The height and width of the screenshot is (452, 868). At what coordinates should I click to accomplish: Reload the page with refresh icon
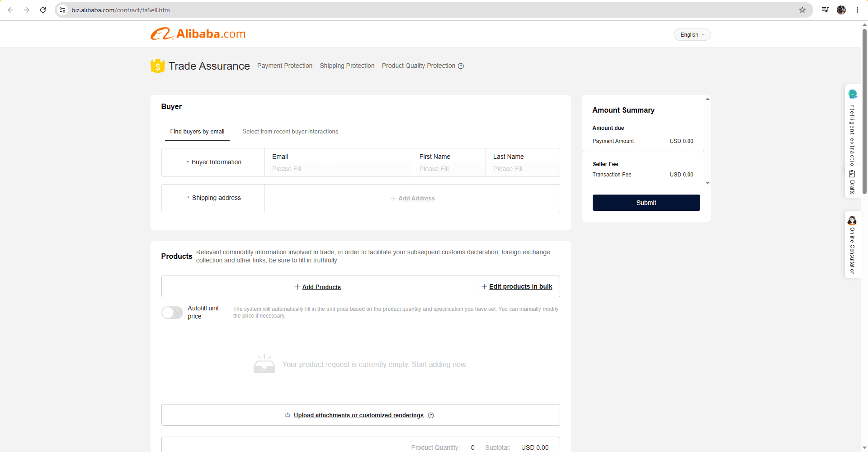coord(43,10)
